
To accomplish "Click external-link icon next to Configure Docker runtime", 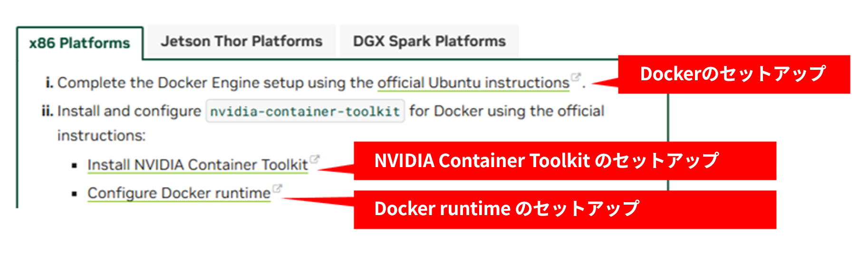I will (277, 188).
